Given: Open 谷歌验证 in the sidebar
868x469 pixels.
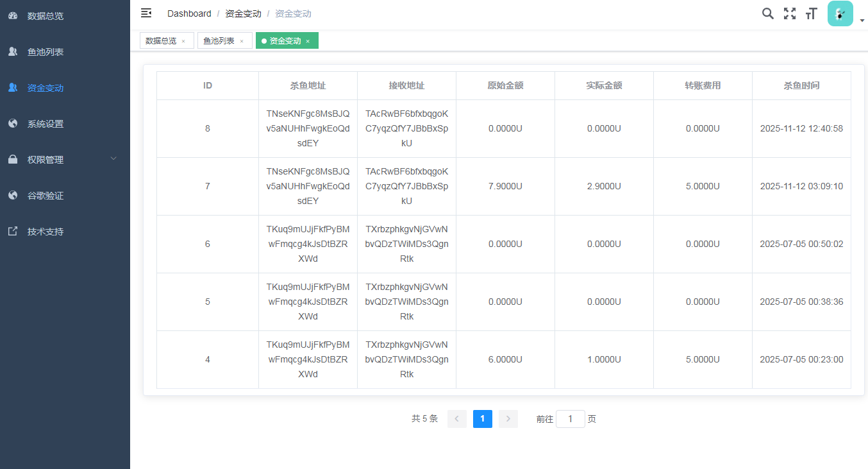Looking at the screenshot, I should [46, 196].
